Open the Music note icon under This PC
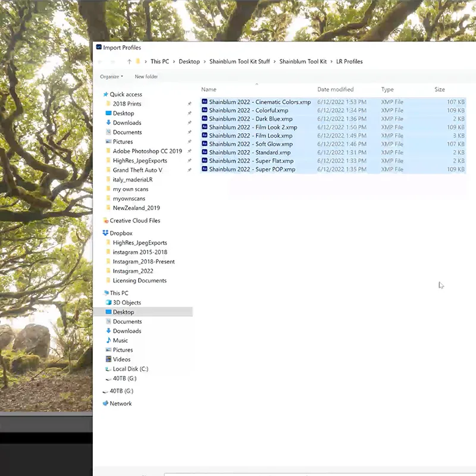This screenshot has width=476, height=476. (x=108, y=340)
